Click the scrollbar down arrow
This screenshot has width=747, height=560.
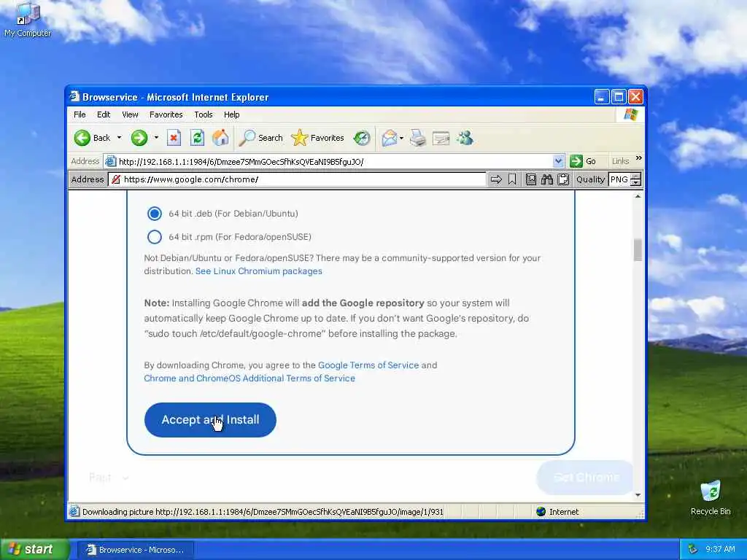tap(638, 495)
